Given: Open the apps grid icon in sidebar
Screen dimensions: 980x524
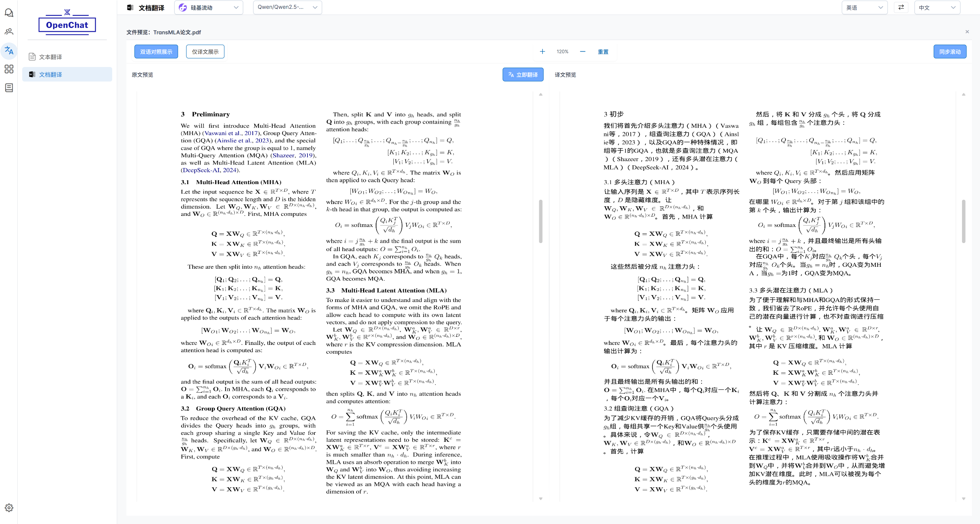Looking at the screenshot, I should [x=9, y=69].
